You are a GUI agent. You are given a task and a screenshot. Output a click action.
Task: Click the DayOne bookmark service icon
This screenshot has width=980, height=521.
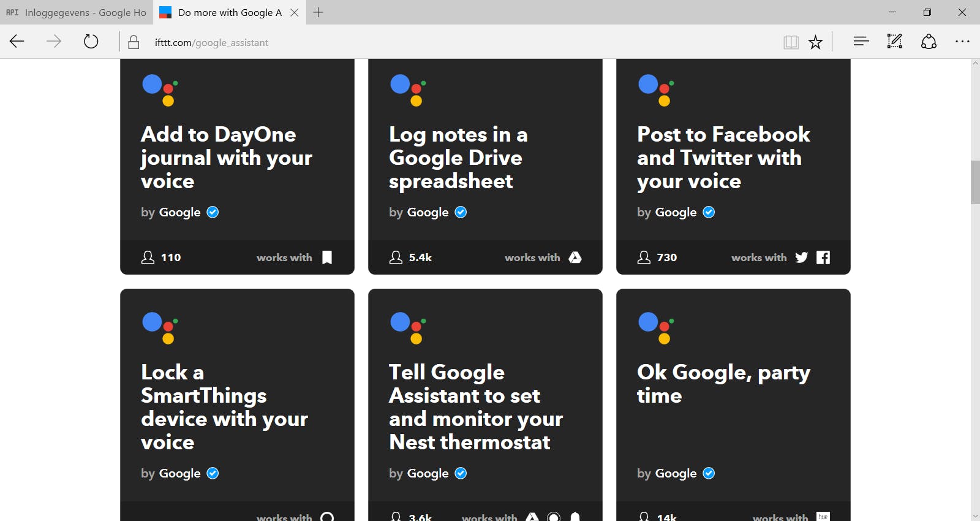tap(327, 257)
